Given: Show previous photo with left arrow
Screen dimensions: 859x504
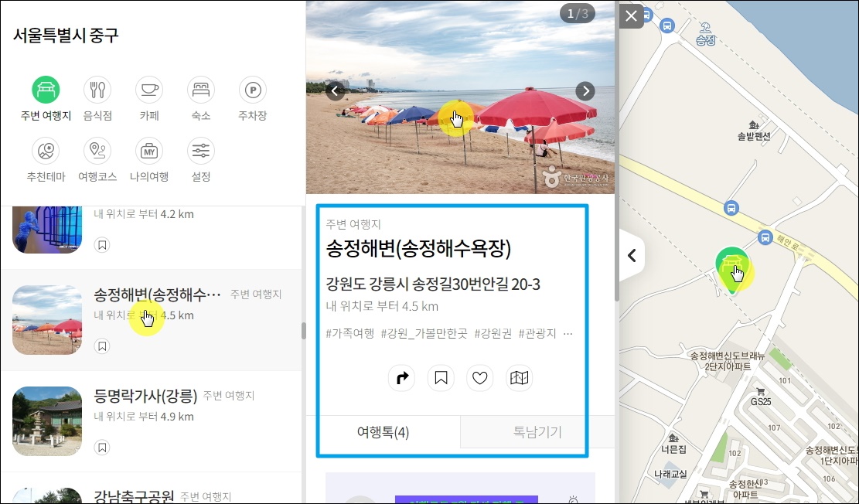Looking at the screenshot, I should 336,90.
